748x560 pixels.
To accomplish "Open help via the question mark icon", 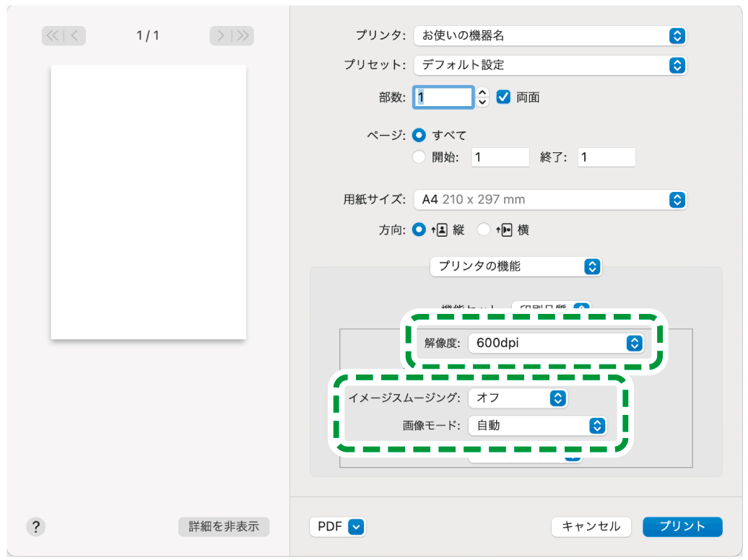I will (35, 527).
